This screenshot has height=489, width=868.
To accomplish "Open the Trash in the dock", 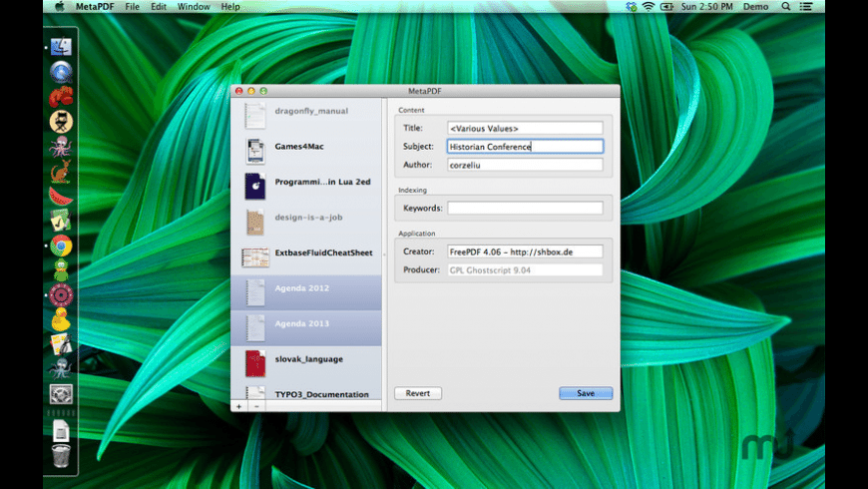I will [x=61, y=456].
